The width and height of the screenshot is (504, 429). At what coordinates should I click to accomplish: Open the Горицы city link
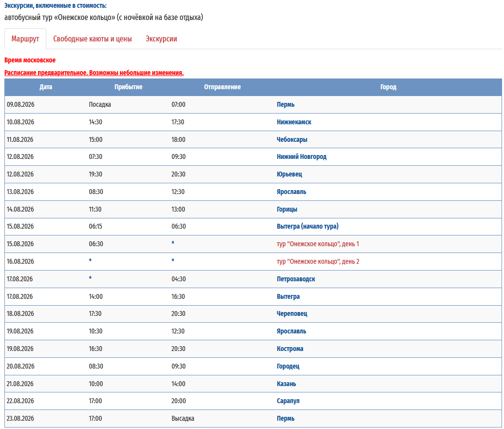coord(287,209)
